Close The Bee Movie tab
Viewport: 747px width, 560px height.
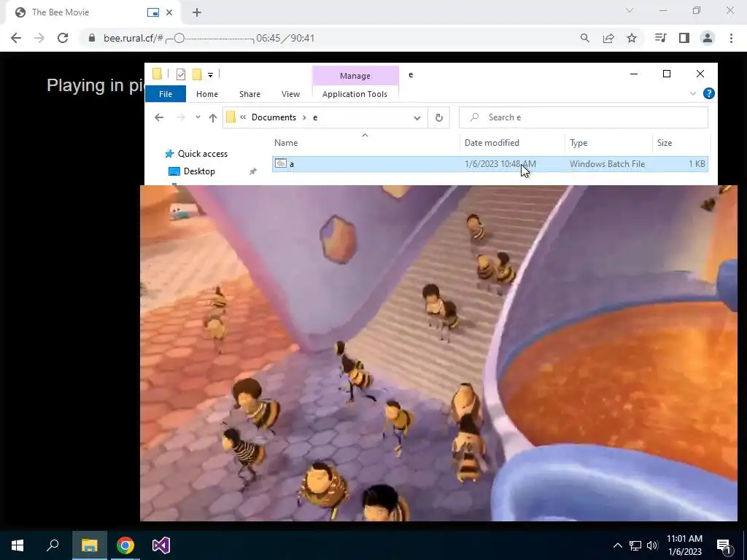tap(169, 13)
